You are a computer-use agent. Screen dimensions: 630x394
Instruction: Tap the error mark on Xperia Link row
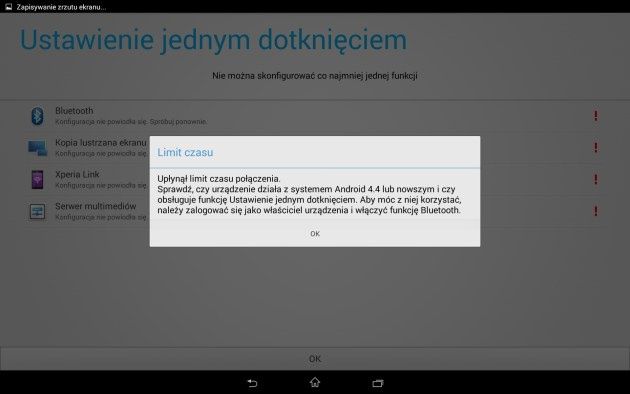click(595, 179)
